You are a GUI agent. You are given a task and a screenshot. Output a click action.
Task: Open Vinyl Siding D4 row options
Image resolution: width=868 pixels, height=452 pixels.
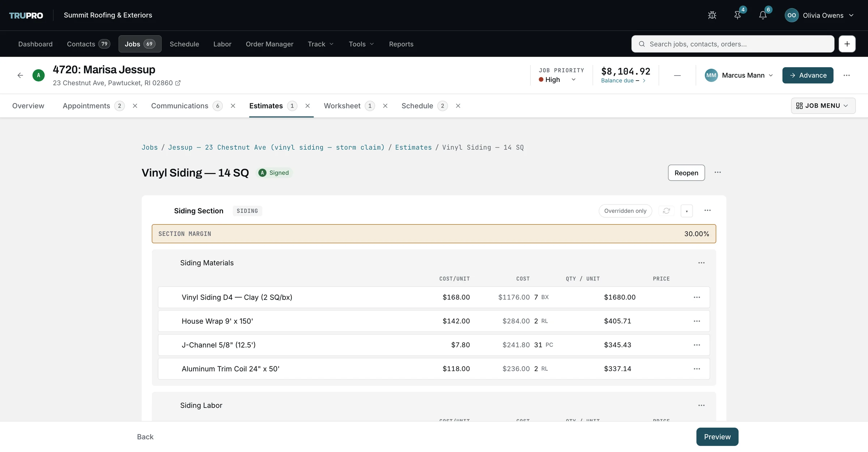(x=697, y=297)
